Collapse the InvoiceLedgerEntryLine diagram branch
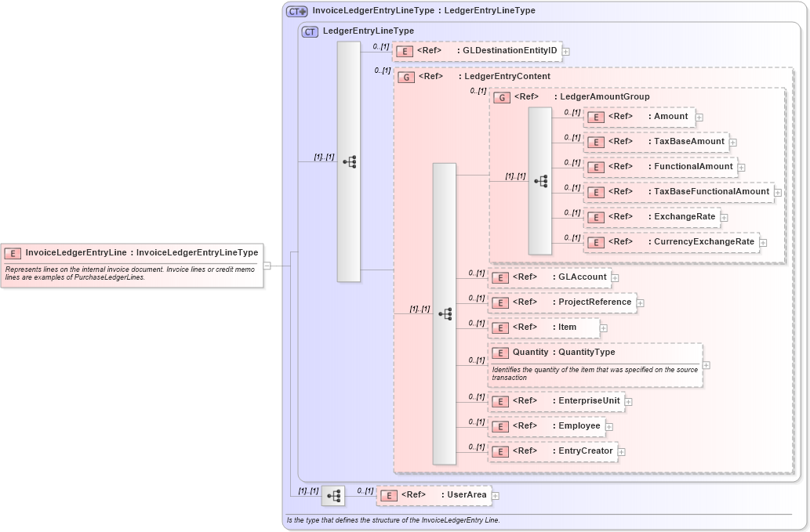The height and width of the screenshot is (532, 810). (x=267, y=266)
